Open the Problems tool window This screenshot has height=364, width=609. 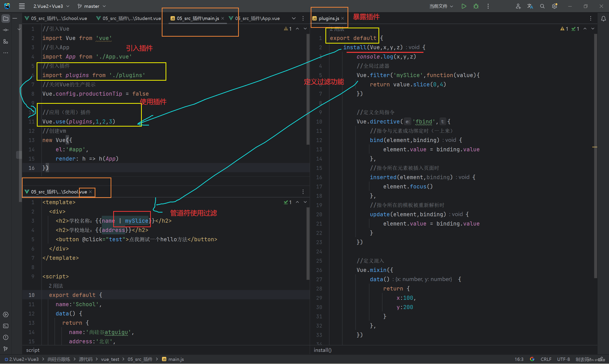coord(6,337)
